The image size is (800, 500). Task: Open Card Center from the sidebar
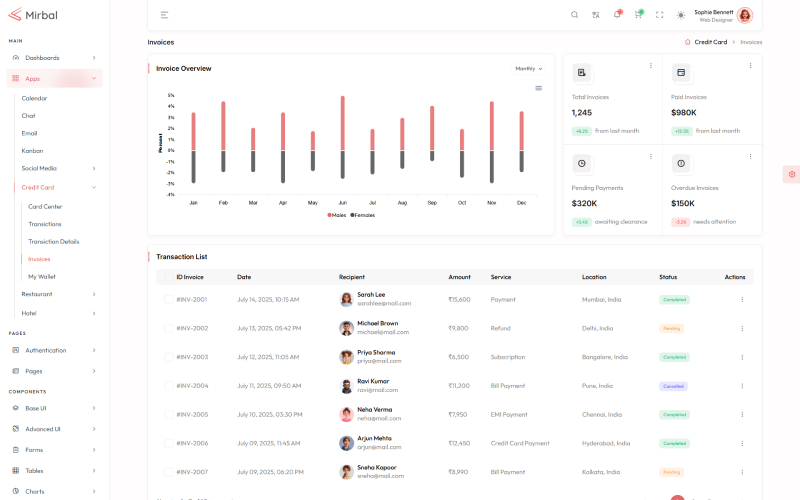45,206
